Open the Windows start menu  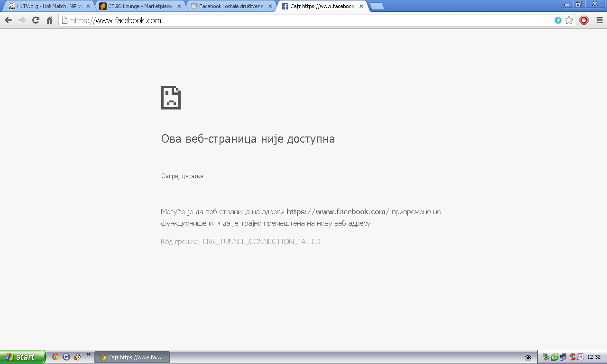point(22,357)
